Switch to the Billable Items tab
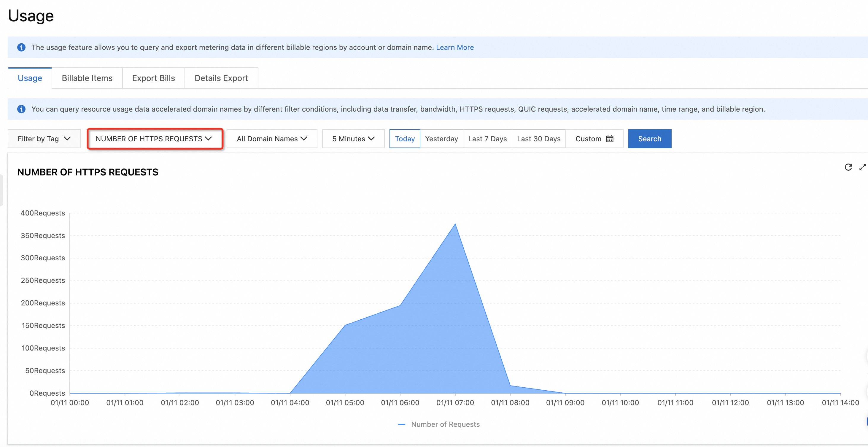This screenshot has width=868, height=447. point(87,78)
